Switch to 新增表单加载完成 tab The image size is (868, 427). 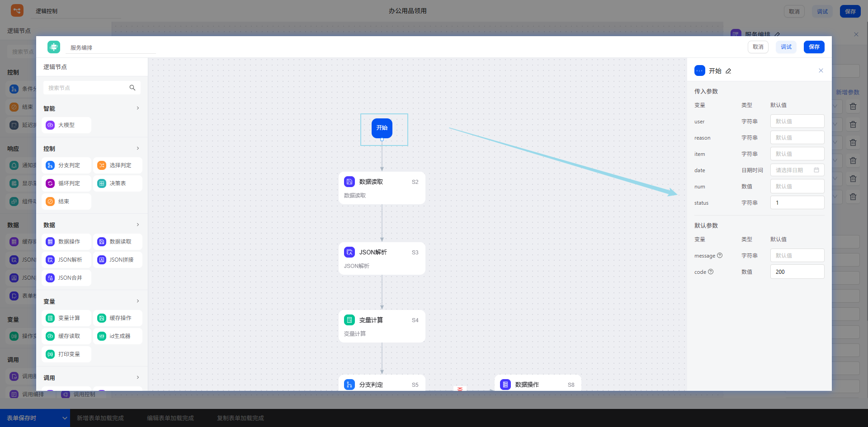(x=100, y=418)
